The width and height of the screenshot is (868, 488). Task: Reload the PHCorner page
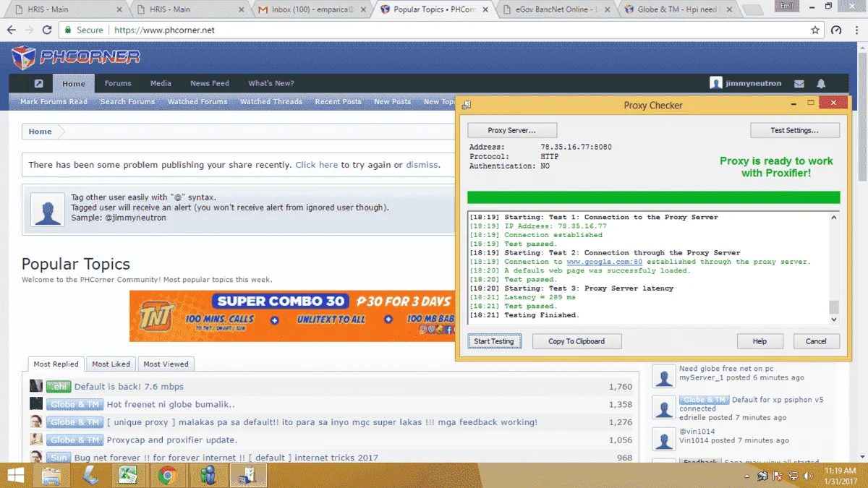[47, 30]
